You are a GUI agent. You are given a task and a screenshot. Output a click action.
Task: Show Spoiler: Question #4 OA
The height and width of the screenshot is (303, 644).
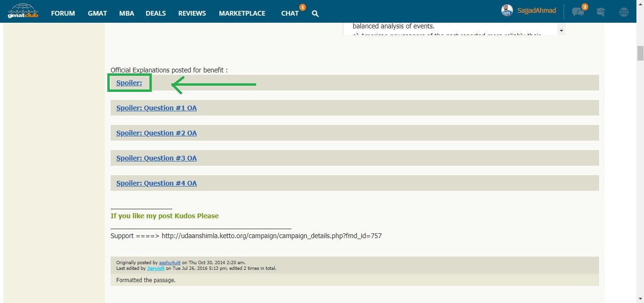pos(157,183)
